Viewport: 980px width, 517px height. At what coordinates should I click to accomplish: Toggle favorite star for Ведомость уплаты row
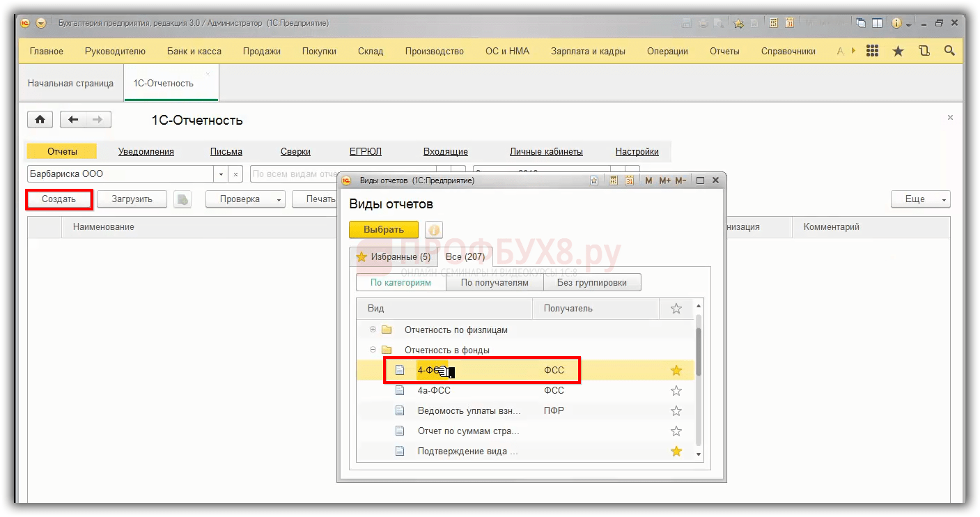[x=676, y=411]
